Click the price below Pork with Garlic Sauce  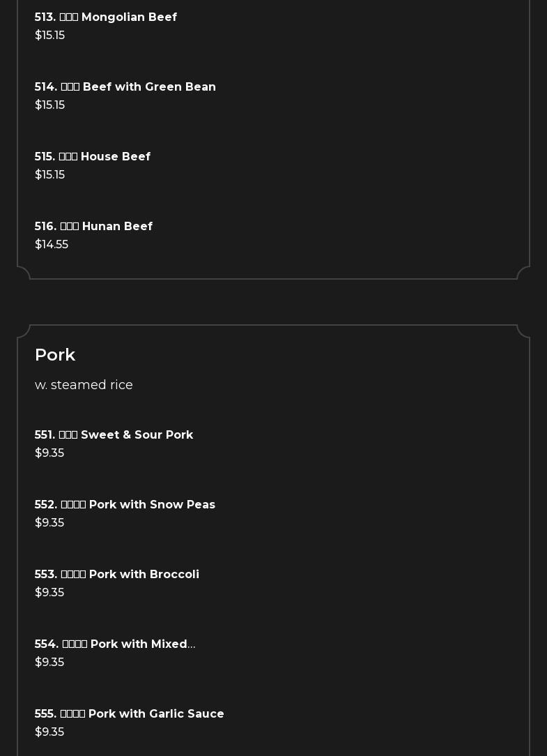point(49,732)
